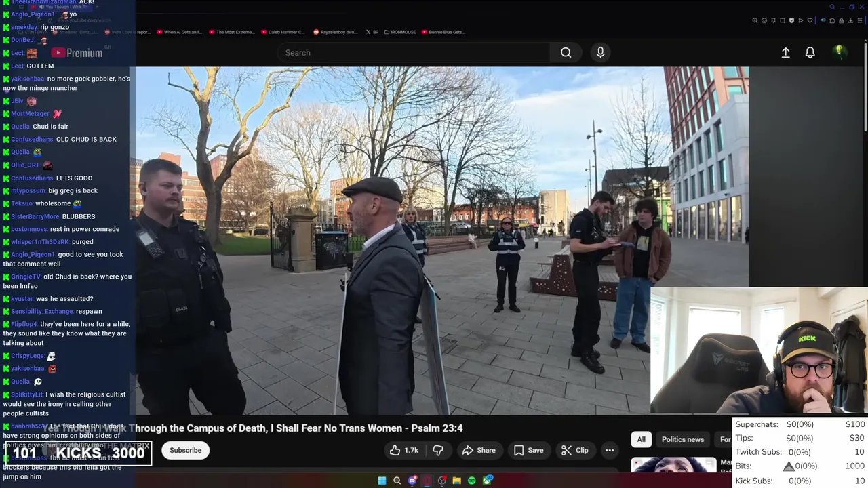
Task: Switch to Opera browser in taskbar
Action: 427,481
